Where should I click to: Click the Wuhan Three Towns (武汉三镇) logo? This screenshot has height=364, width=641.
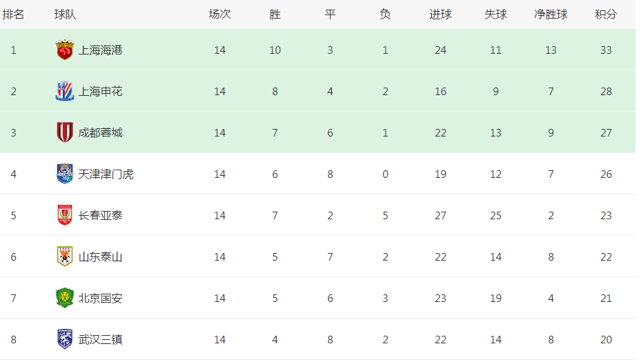(x=64, y=339)
